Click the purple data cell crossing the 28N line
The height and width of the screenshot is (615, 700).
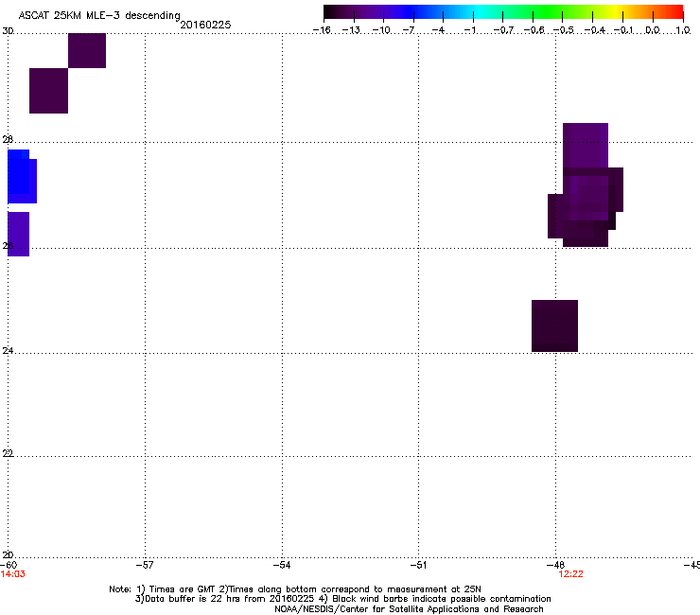(586, 145)
